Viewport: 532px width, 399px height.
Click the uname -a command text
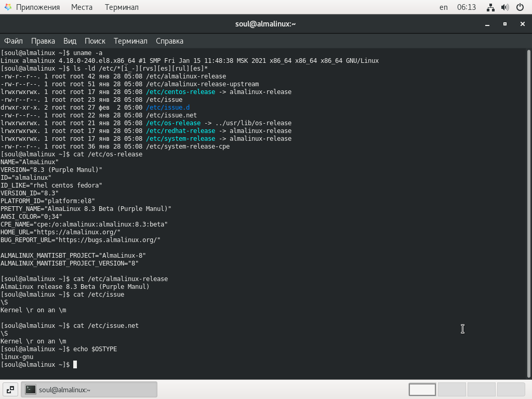(x=87, y=53)
